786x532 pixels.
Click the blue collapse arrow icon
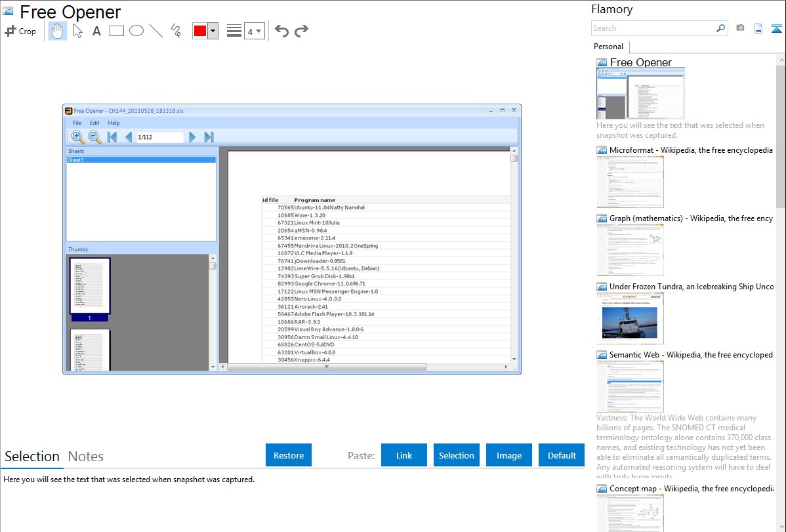point(776,28)
